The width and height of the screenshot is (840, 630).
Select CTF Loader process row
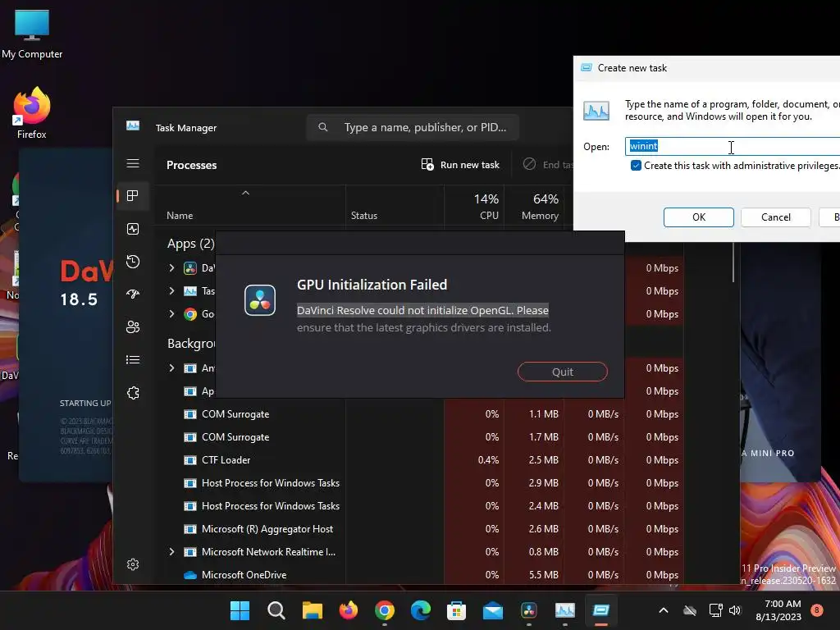click(419, 460)
